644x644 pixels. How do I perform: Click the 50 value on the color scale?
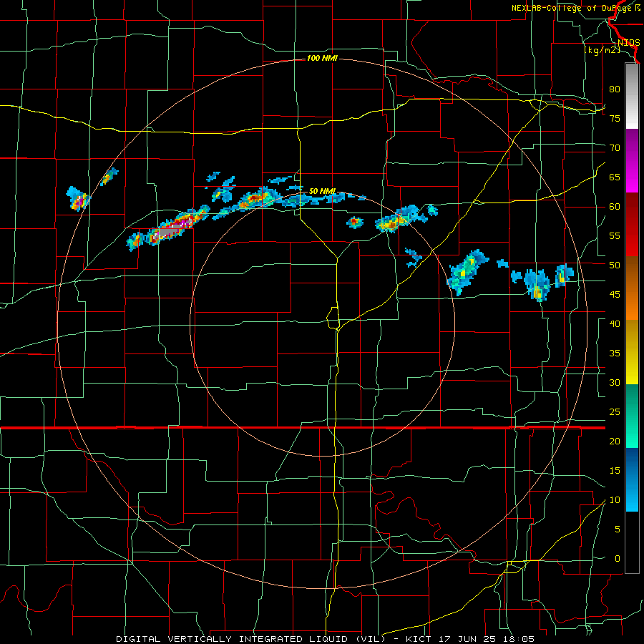[x=615, y=265]
